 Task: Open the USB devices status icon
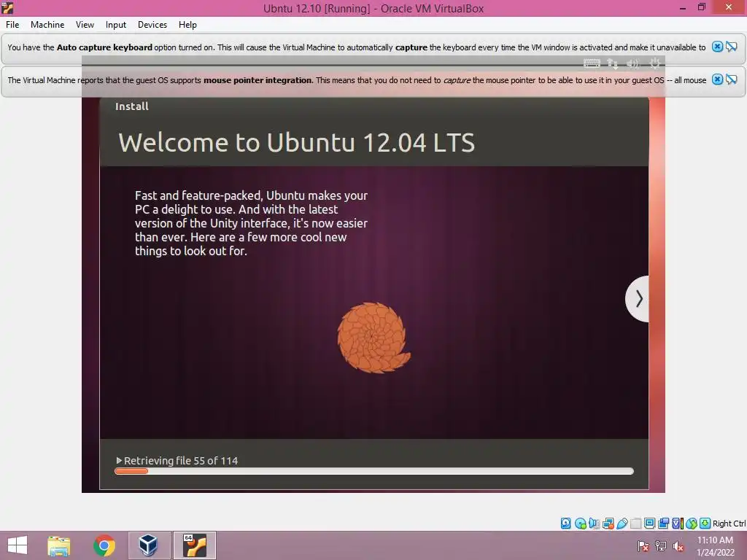[622, 524]
